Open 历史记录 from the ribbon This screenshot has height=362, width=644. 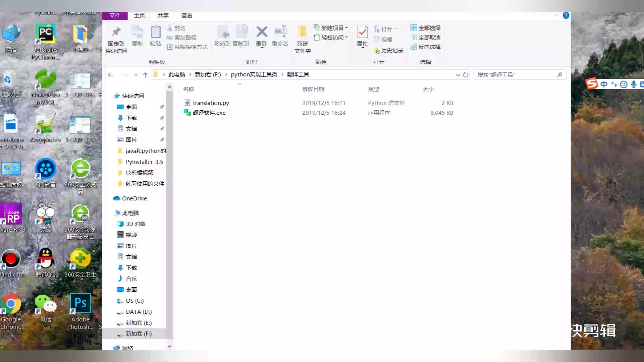point(389,50)
